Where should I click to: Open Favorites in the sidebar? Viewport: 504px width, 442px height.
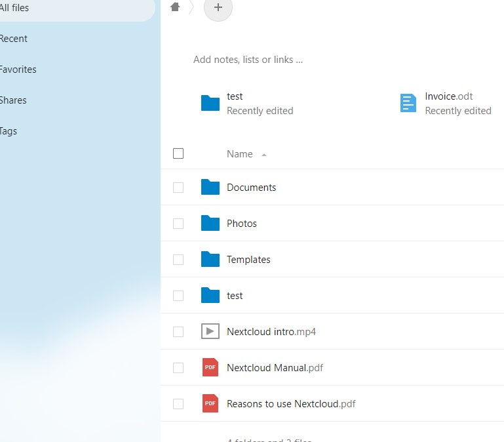(x=18, y=70)
